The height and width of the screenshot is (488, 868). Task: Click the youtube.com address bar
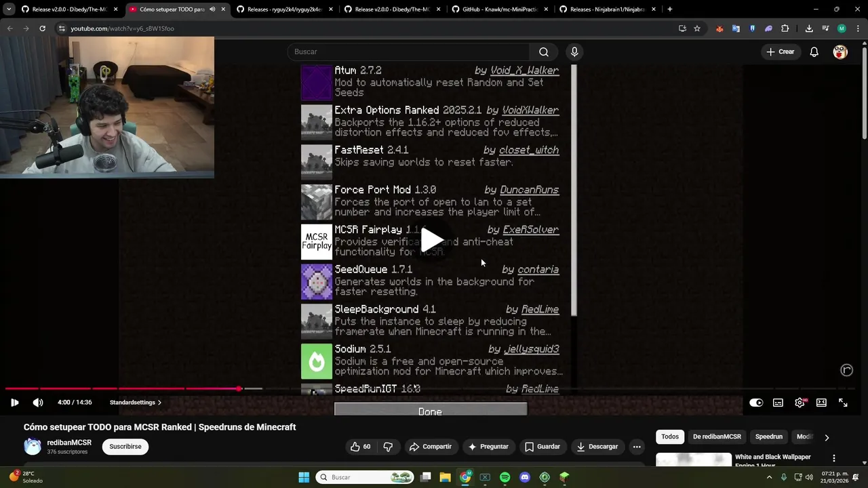[x=366, y=28]
